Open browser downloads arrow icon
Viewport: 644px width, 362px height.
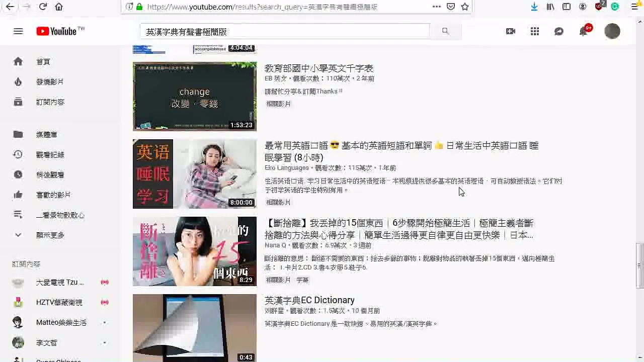534,7
